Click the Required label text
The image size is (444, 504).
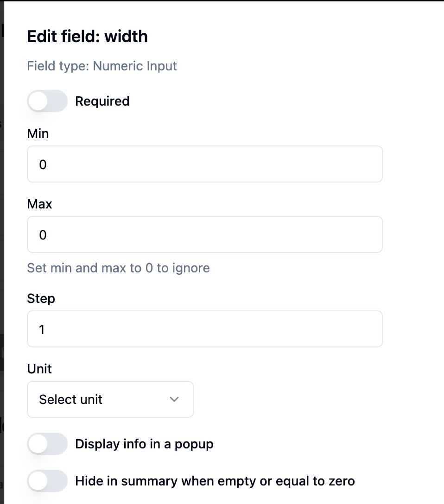(102, 101)
